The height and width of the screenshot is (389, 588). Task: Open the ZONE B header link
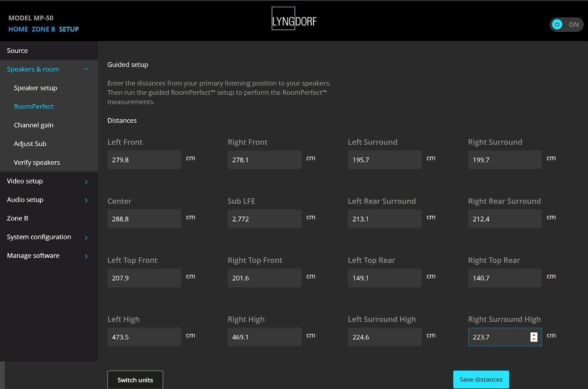pyautogui.click(x=43, y=29)
